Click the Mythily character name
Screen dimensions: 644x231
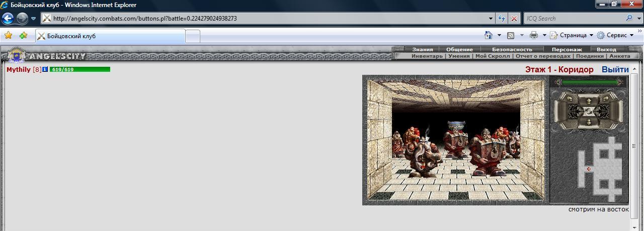19,69
